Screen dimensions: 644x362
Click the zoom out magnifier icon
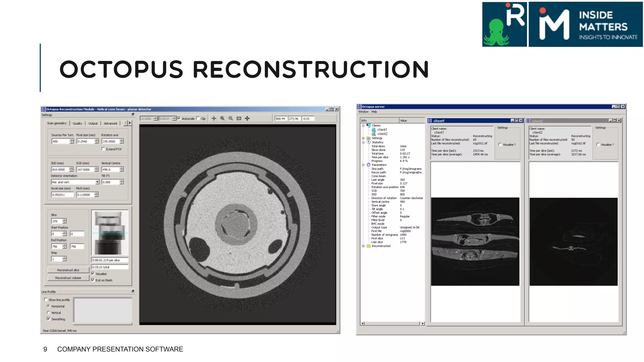tap(230, 118)
